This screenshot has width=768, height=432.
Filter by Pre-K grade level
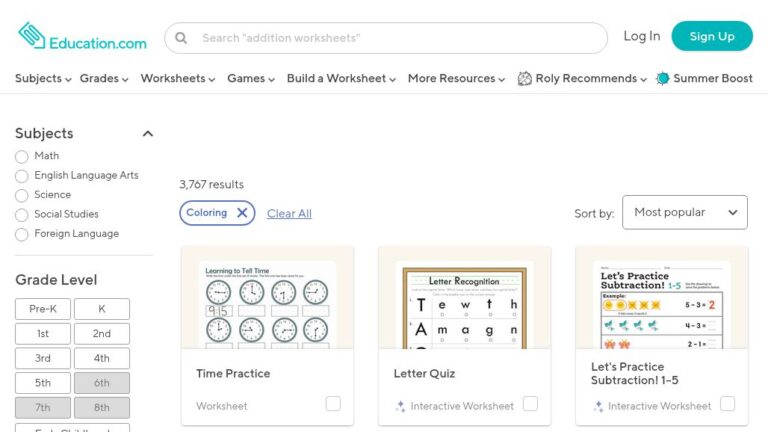coord(43,309)
